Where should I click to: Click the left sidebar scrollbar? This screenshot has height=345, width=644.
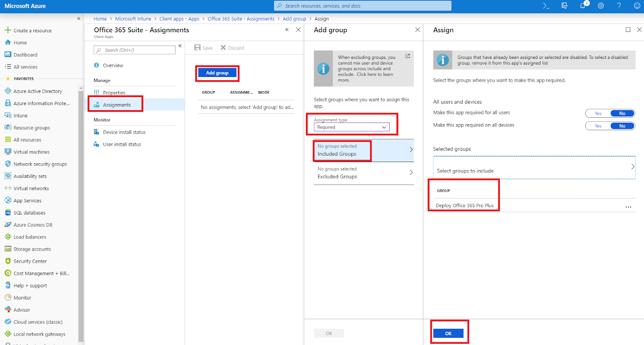pos(81,216)
